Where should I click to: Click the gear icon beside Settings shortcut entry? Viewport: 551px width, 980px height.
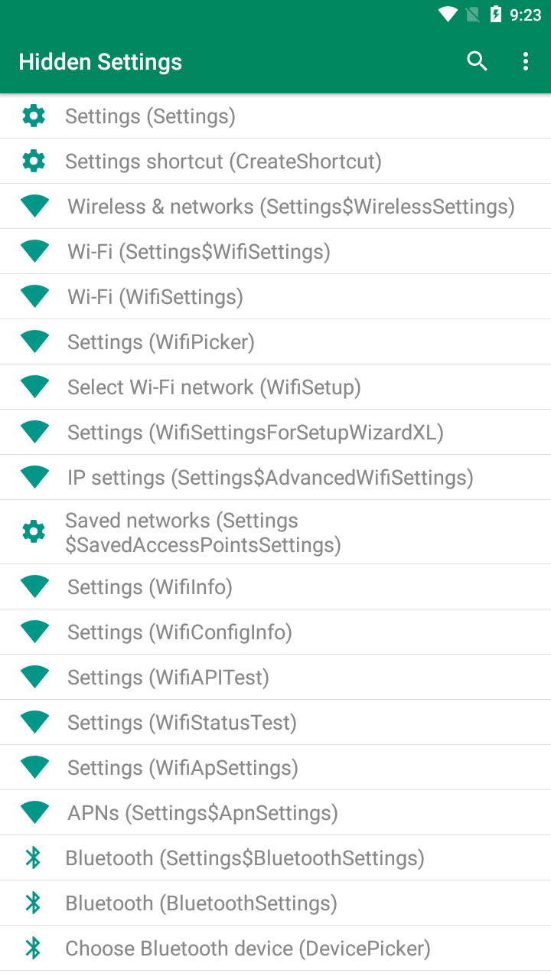pos(34,161)
